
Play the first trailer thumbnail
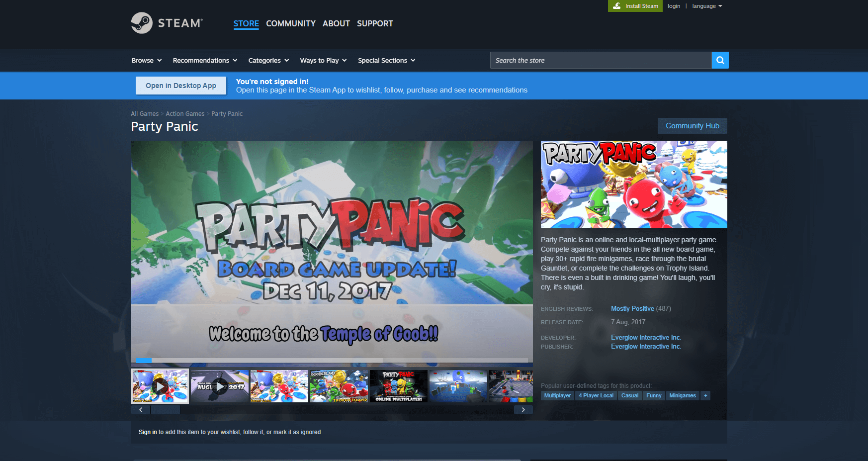(x=160, y=386)
